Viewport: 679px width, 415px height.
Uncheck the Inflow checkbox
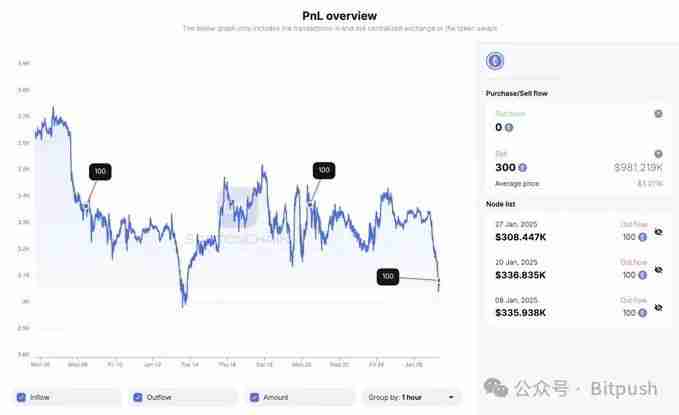pos(23,397)
